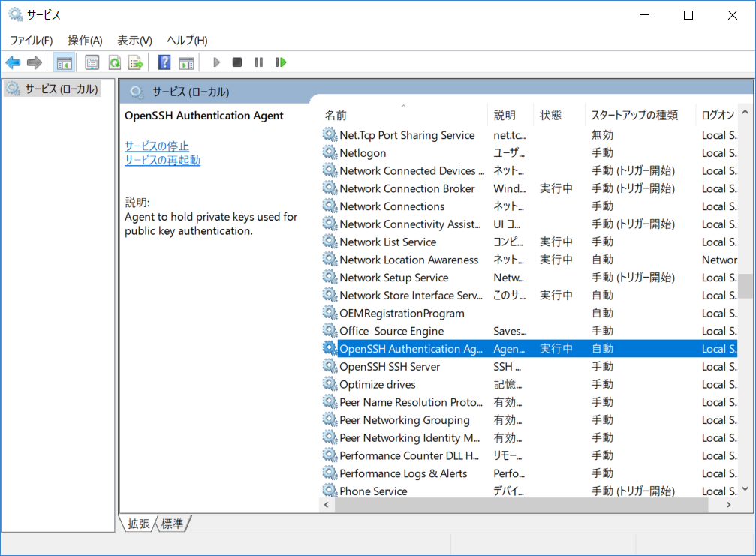The width and height of the screenshot is (756, 556).
Task: Open the Properties toolbar icon
Action: (x=92, y=62)
